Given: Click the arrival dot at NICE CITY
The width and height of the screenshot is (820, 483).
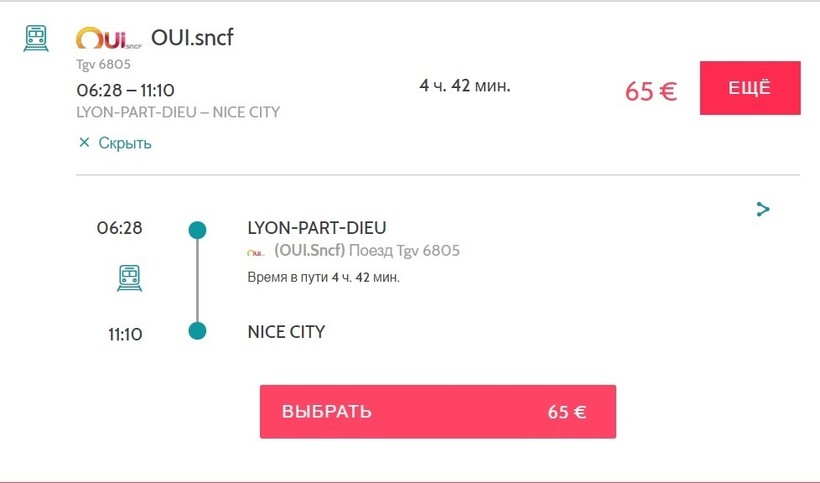Looking at the screenshot, I should click(197, 331).
